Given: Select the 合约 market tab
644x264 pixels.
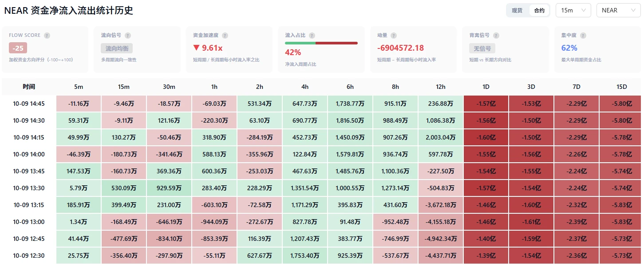Looking at the screenshot, I should (x=539, y=10).
